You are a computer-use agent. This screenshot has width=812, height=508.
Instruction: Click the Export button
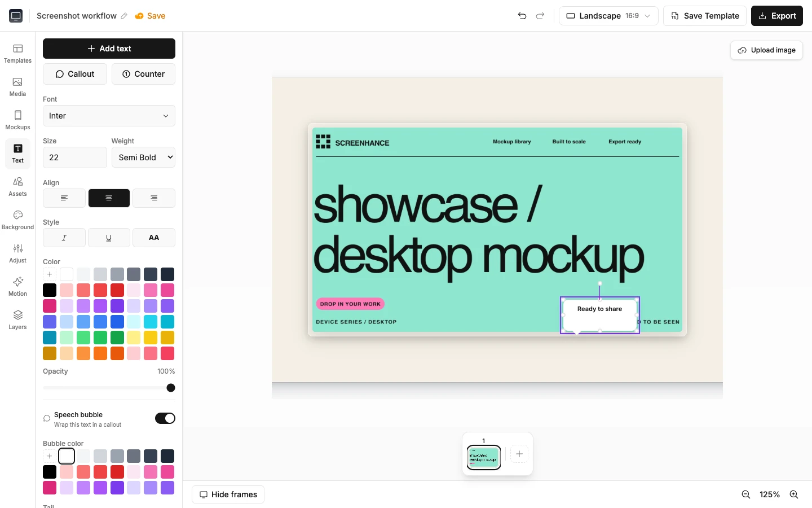pos(777,16)
